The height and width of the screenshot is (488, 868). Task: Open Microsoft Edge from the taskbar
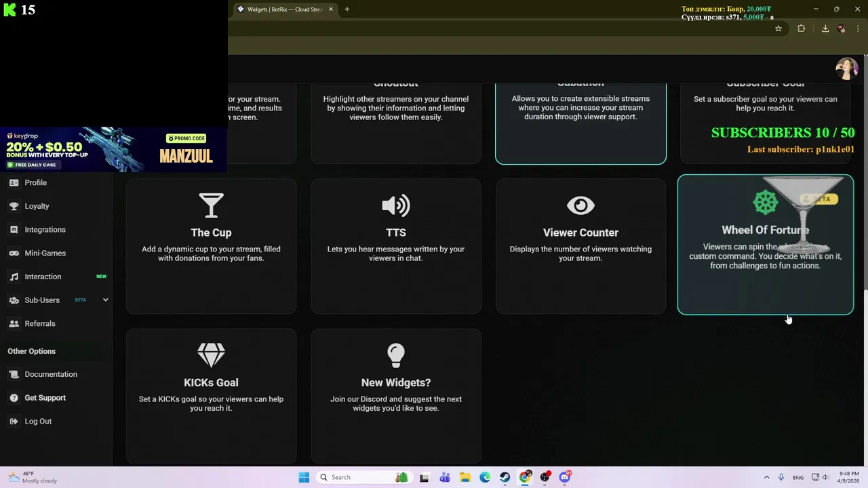tap(485, 477)
